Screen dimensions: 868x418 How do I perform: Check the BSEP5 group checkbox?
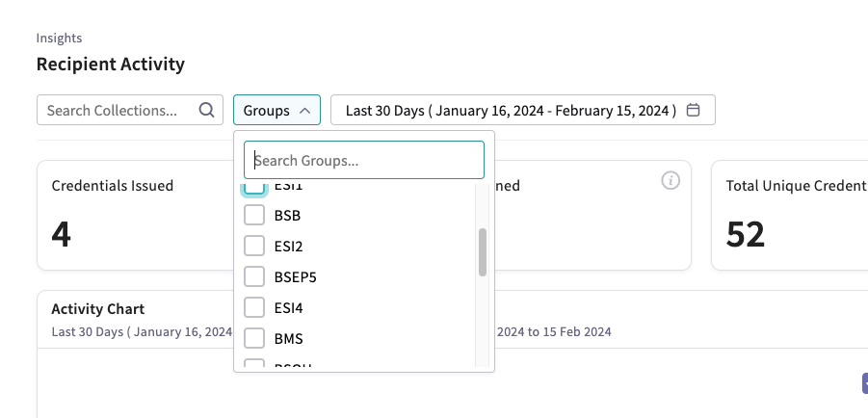pyautogui.click(x=254, y=276)
